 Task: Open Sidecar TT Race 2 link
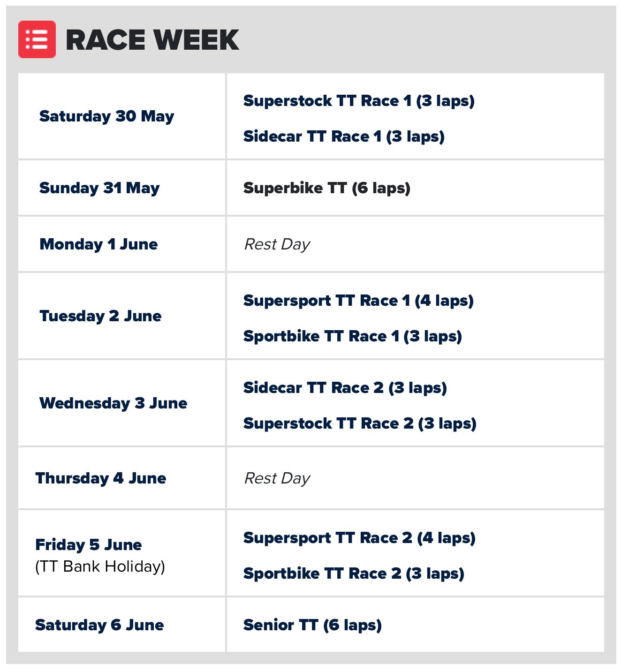(x=345, y=388)
